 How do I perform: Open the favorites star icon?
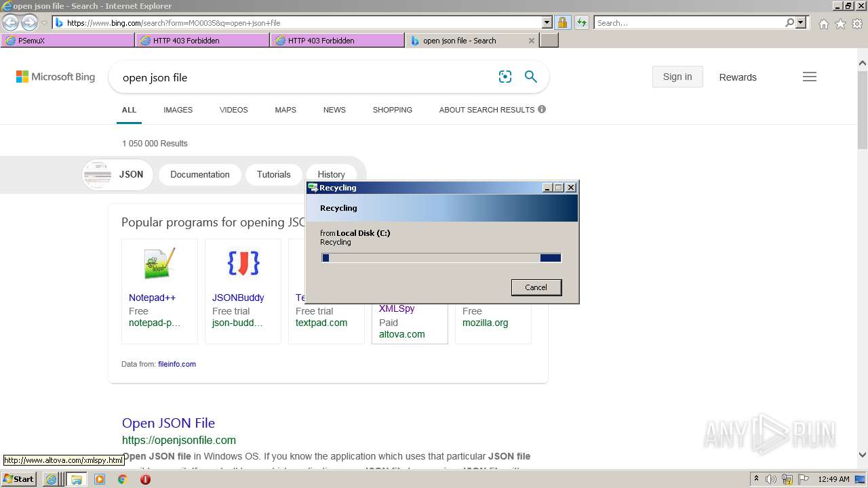tap(840, 24)
